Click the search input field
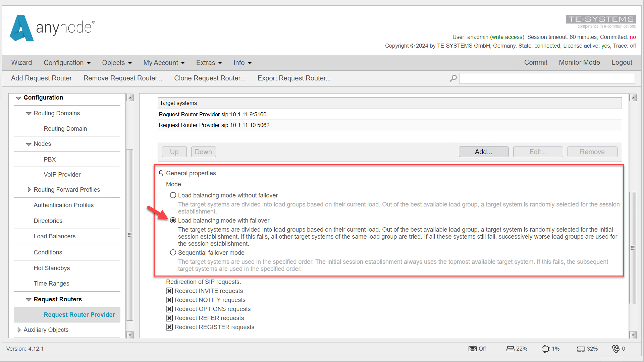 547,78
